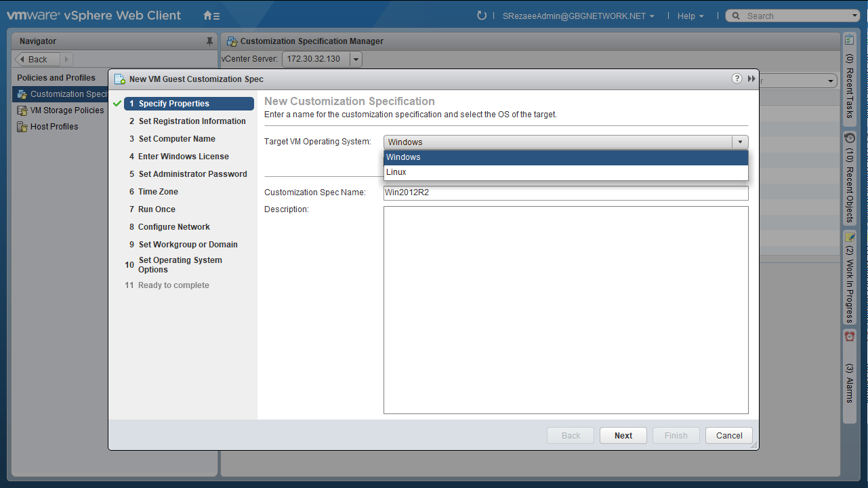This screenshot has height=488, width=868.
Task: Click the refresh icon in top bar
Action: point(482,16)
